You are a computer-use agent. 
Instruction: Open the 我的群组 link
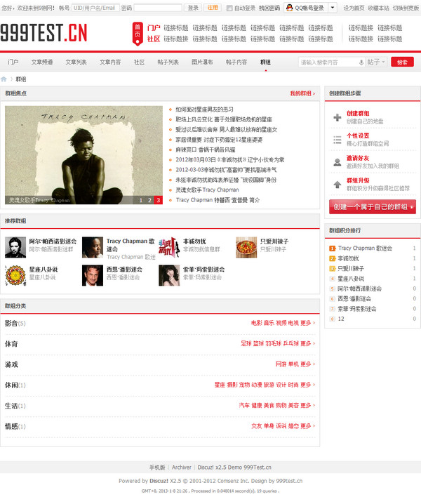(302, 93)
